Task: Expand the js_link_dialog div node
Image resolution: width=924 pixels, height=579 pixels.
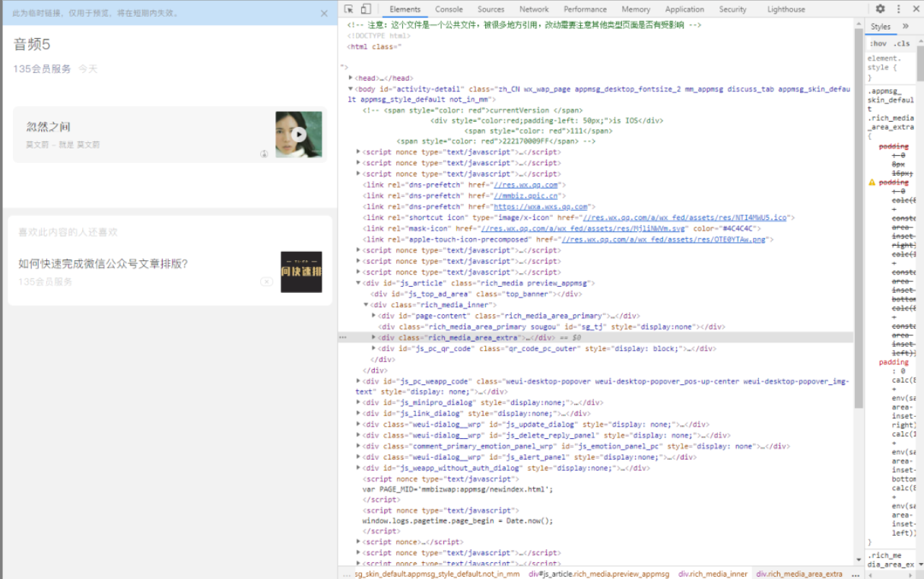Action: 358,414
